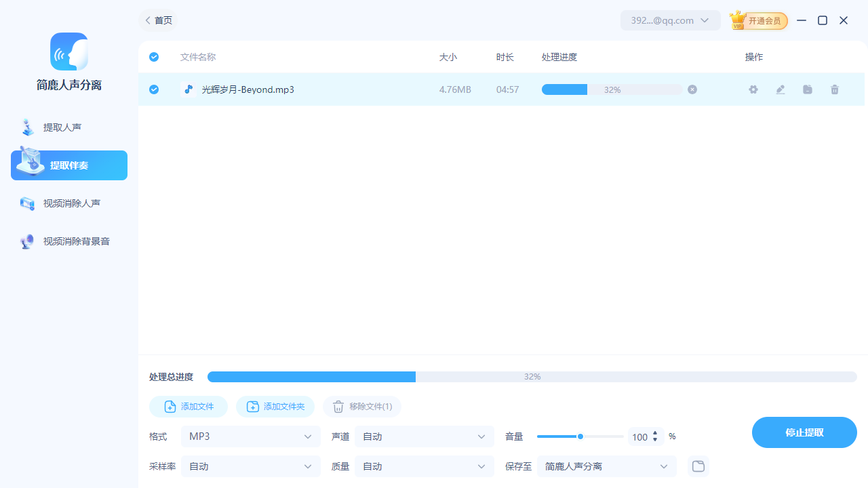Expand the 质量 dropdown set to 自动
868x488 pixels.
click(x=424, y=466)
